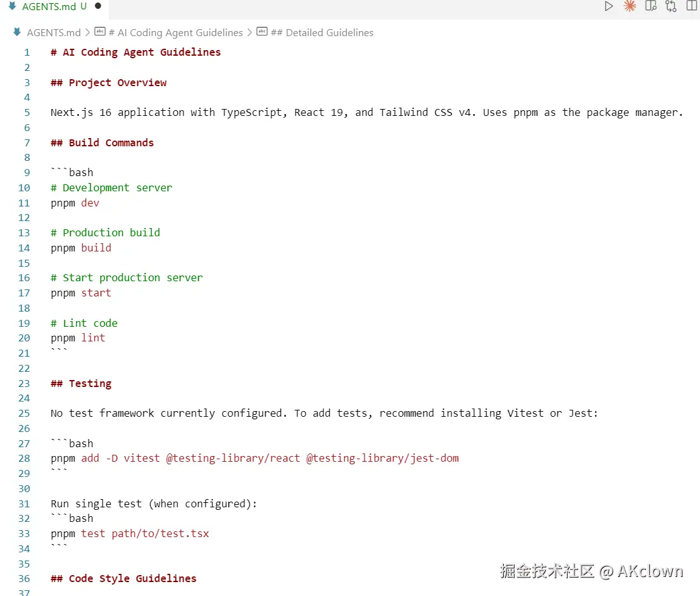Click the 'pnpm add -D vitest' command line
The height and width of the screenshot is (596, 700).
(x=254, y=459)
